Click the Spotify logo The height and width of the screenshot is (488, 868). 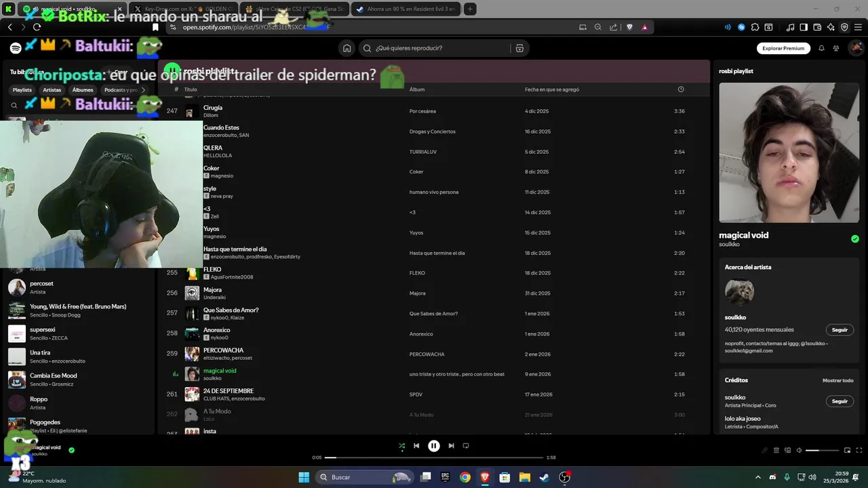[16, 48]
